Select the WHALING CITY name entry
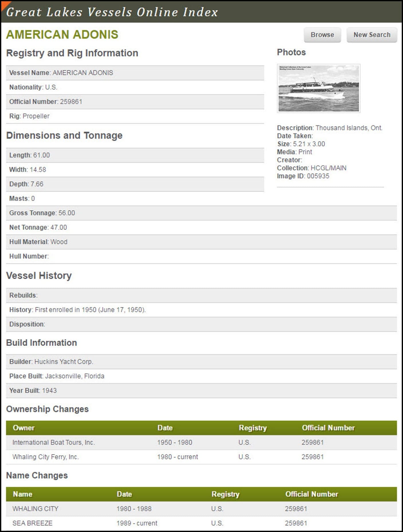The height and width of the screenshot is (532, 403). tap(35, 509)
